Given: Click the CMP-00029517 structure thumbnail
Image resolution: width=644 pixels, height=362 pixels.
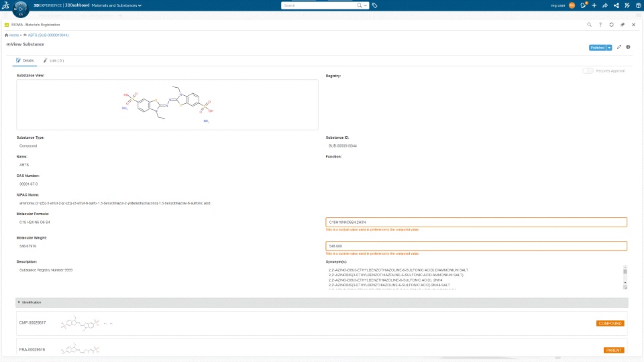Looking at the screenshot, I should coord(87,323).
